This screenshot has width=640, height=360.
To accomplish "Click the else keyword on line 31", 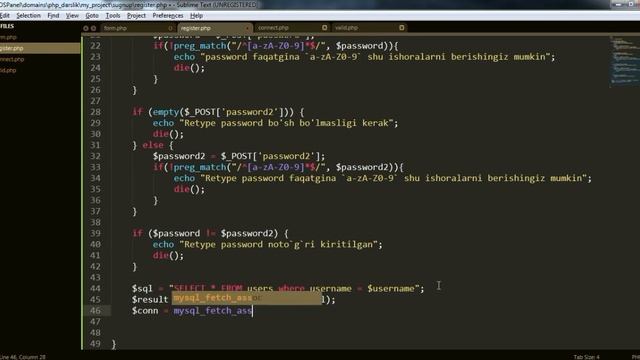I will 153,145.
